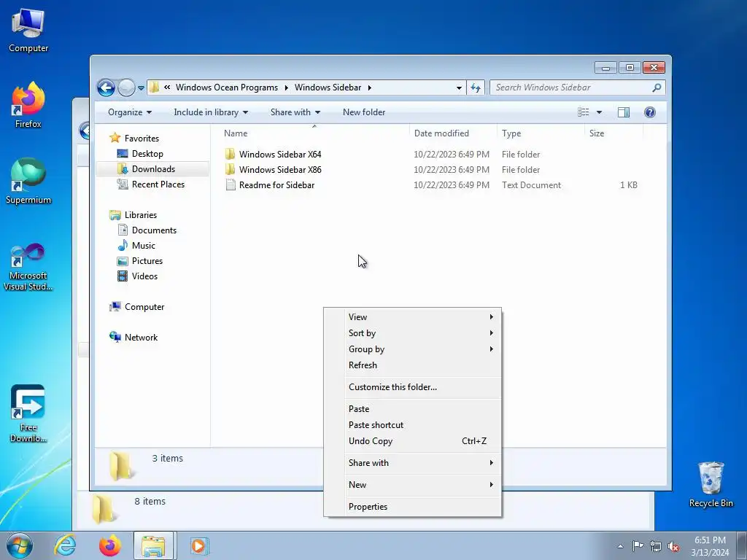Click the Forward navigation arrow
This screenshot has height=560, width=747.
(126, 87)
